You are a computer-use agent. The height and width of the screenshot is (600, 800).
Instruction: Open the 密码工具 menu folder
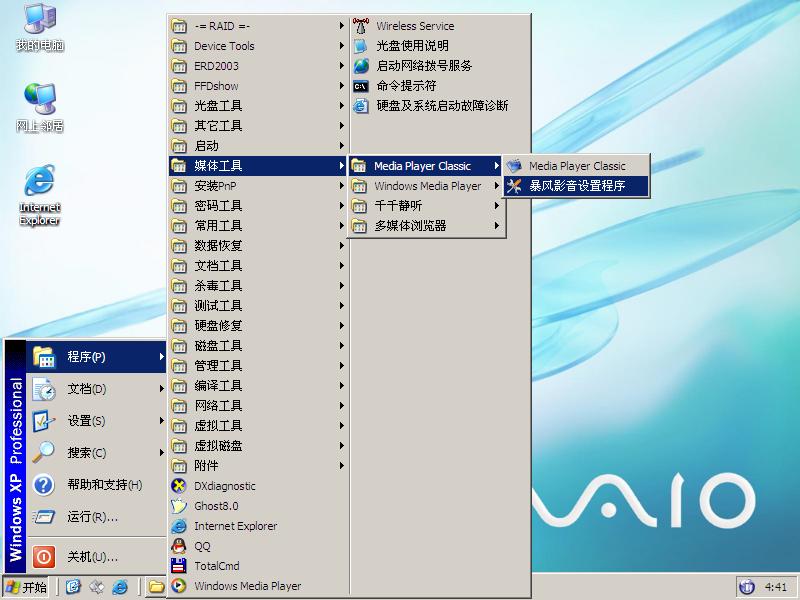tap(259, 206)
